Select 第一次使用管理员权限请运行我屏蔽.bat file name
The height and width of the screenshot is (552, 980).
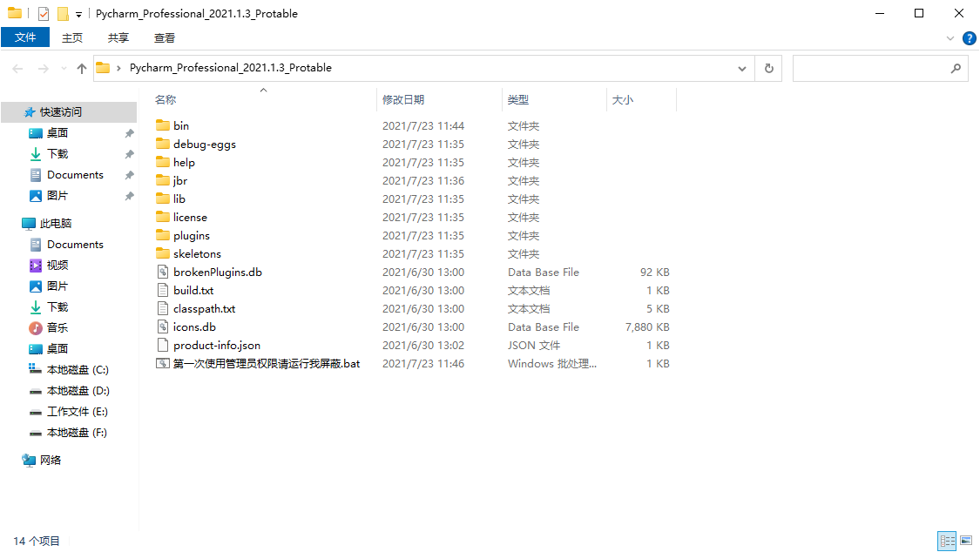click(267, 363)
